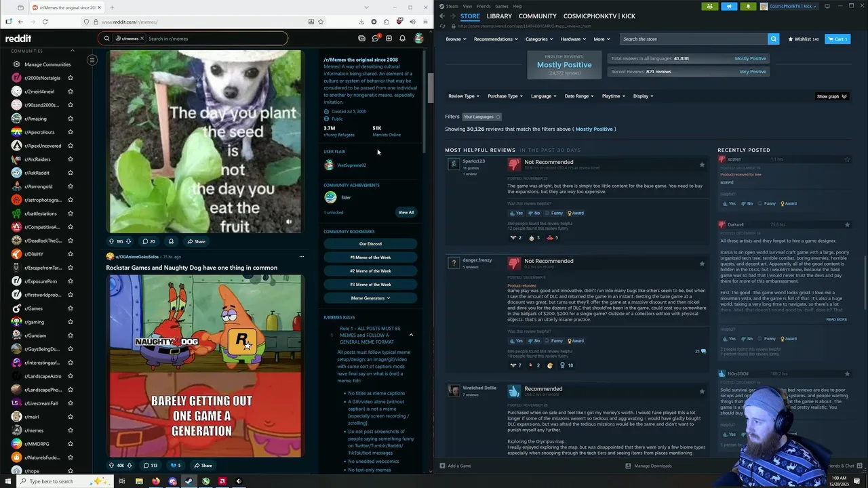Reload the Reddit page in Firefox
The image size is (868, 488).
click(45, 22)
